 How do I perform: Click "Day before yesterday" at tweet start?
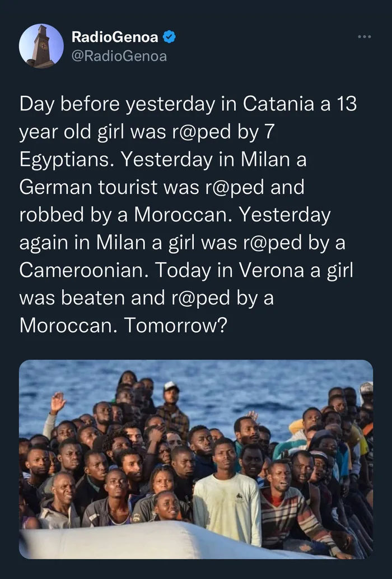[x=117, y=104]
